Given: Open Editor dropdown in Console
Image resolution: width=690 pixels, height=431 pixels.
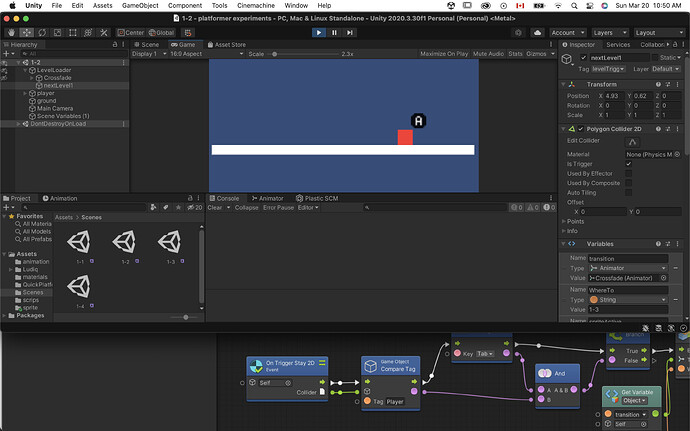Looking at the screenshot, I should point(308,207).
